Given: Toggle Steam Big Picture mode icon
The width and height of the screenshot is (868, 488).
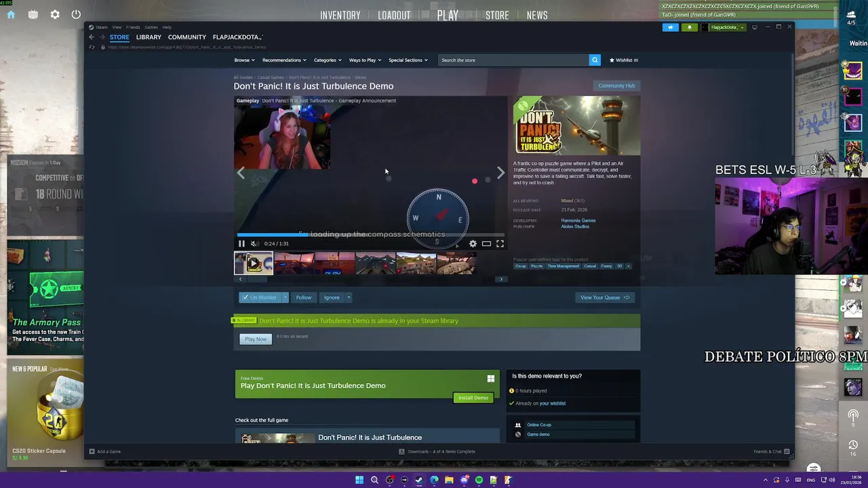Looking at the screenshot, I should click(755, 27).
